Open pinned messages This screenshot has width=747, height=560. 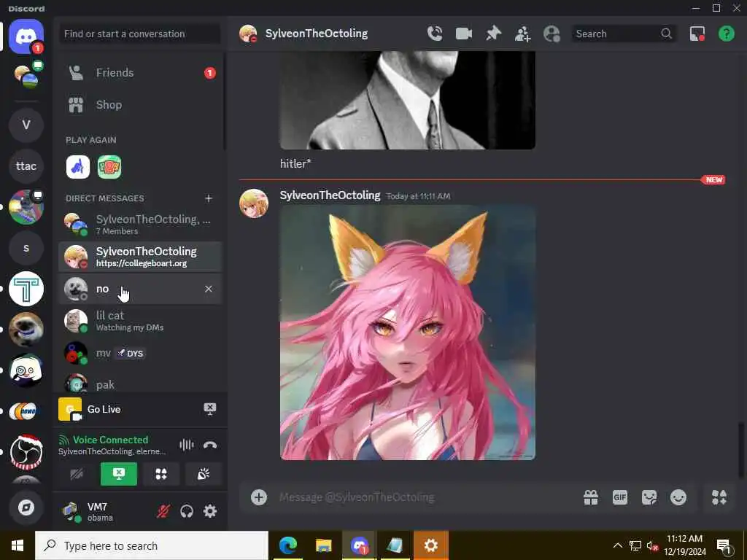pos(493,34)
